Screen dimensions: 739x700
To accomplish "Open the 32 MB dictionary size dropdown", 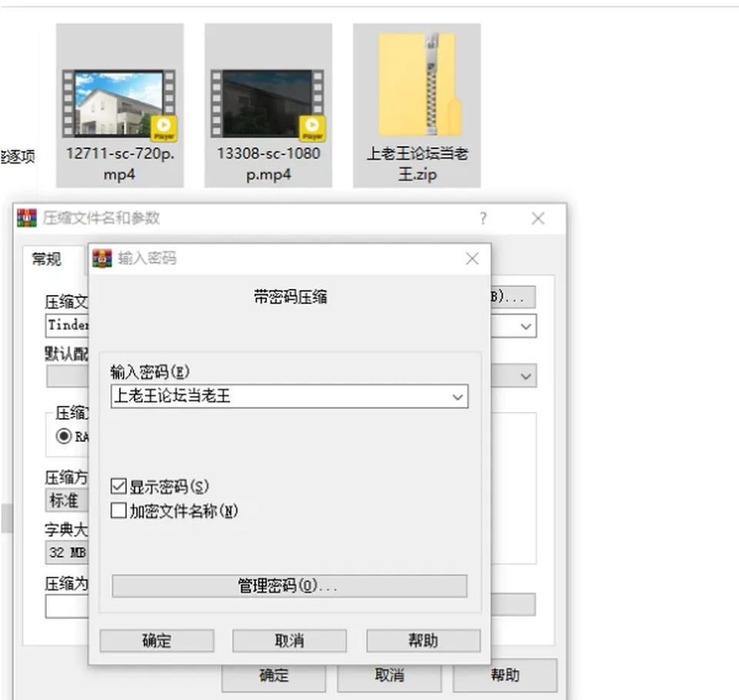I will pyautogui.click(x=67, y=552).
